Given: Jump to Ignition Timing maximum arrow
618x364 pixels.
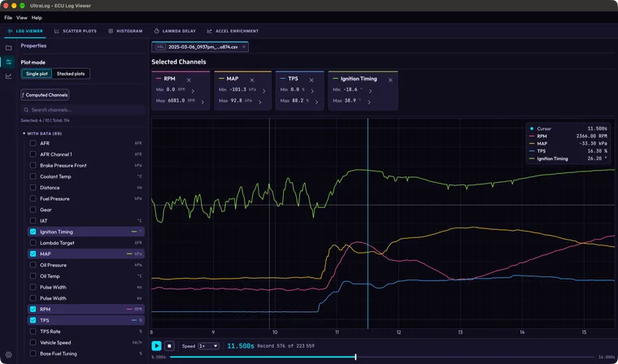Looking at the screenshot, I should point(368,102).
